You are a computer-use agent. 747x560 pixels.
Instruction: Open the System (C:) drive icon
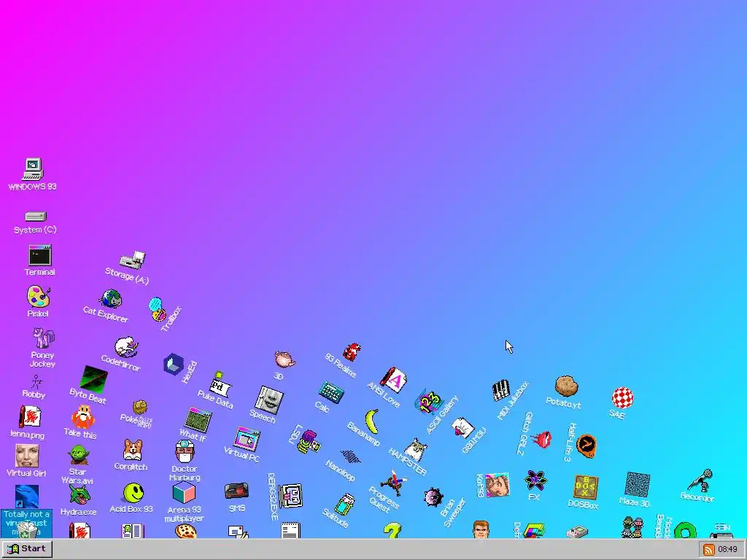point(35,217)
